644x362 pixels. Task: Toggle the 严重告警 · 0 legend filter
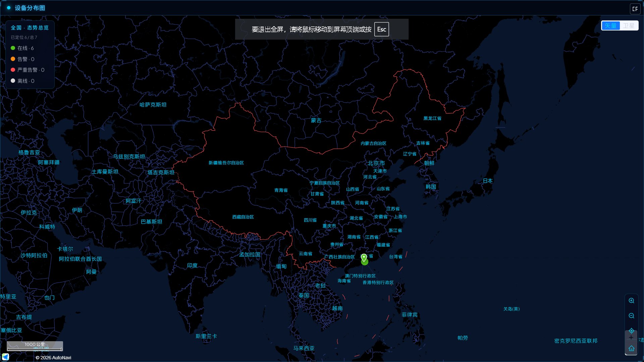coord(28,70)
